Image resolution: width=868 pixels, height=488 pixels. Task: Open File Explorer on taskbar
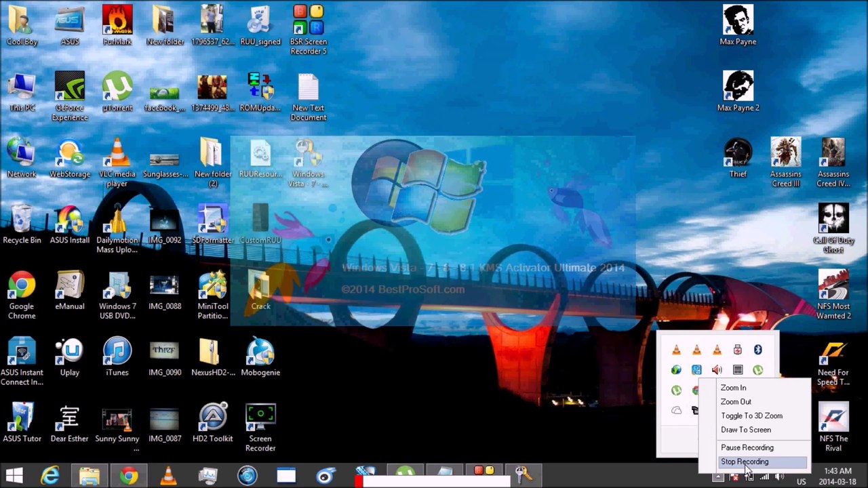[x=90, y=475]
